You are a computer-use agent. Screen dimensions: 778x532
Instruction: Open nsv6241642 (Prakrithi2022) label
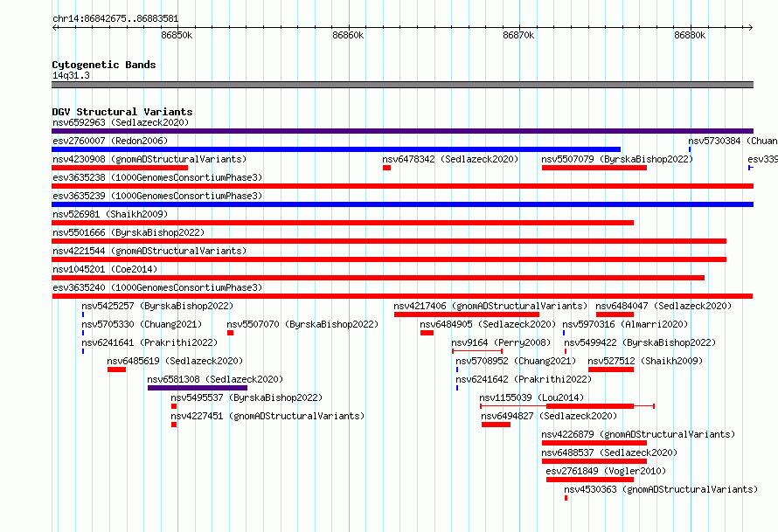click(x=524, y=379)
